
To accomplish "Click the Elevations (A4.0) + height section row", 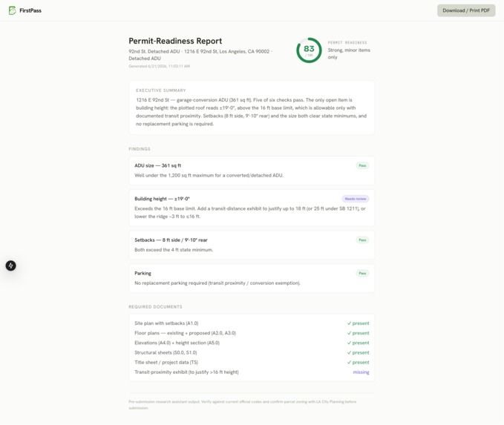I will click(252, 343).
